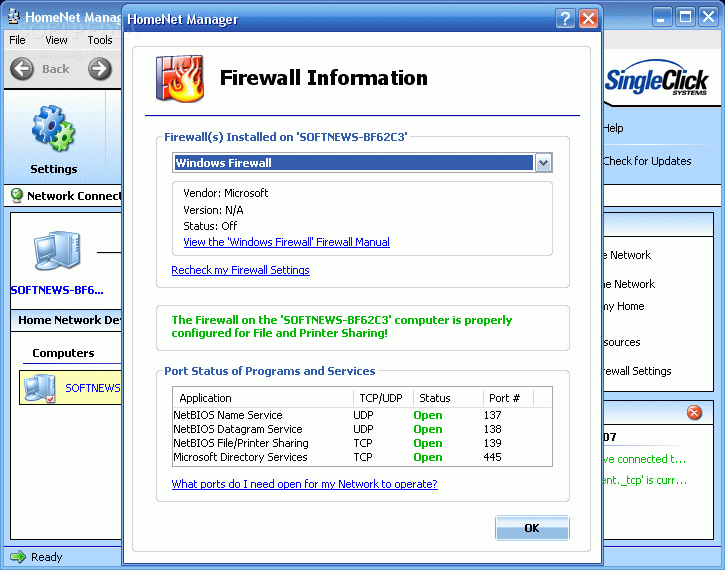
Task: Click the Port # column header
Action: [508, 398]
